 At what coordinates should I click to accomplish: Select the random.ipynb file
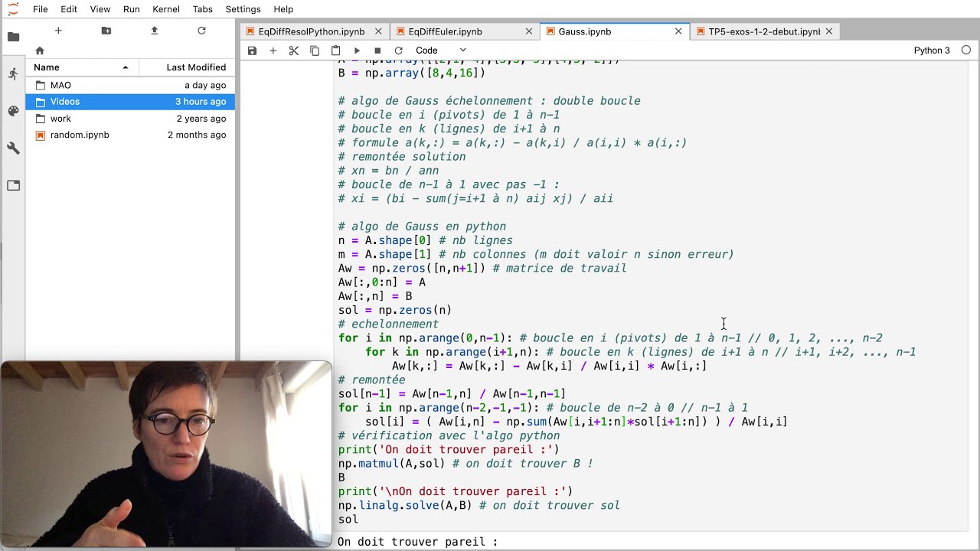point(130,135)
